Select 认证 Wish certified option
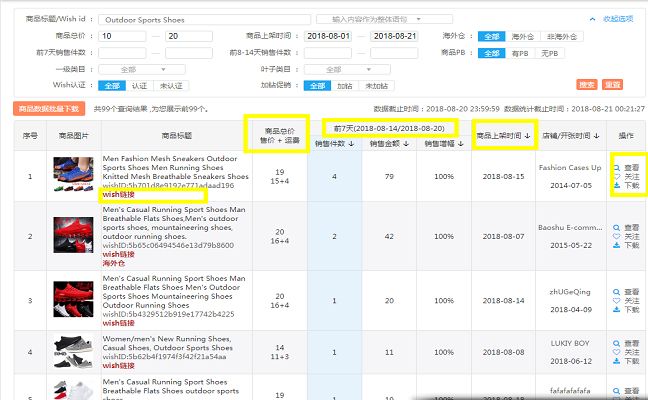 pyautogui.click(x=140, y=86)
